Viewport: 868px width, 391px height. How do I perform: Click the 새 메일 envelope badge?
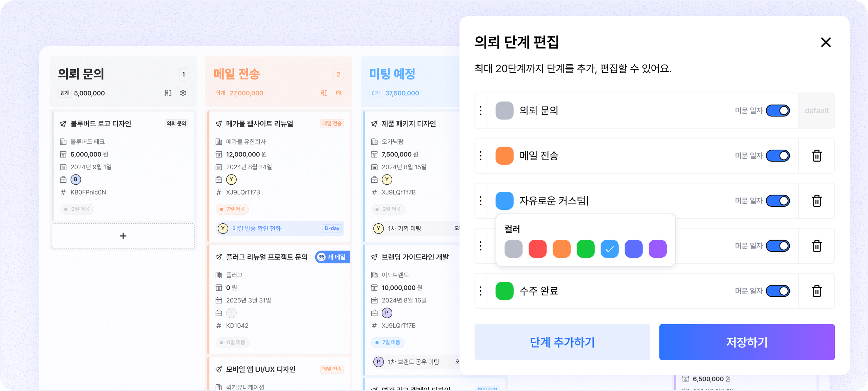coord(332,257)
